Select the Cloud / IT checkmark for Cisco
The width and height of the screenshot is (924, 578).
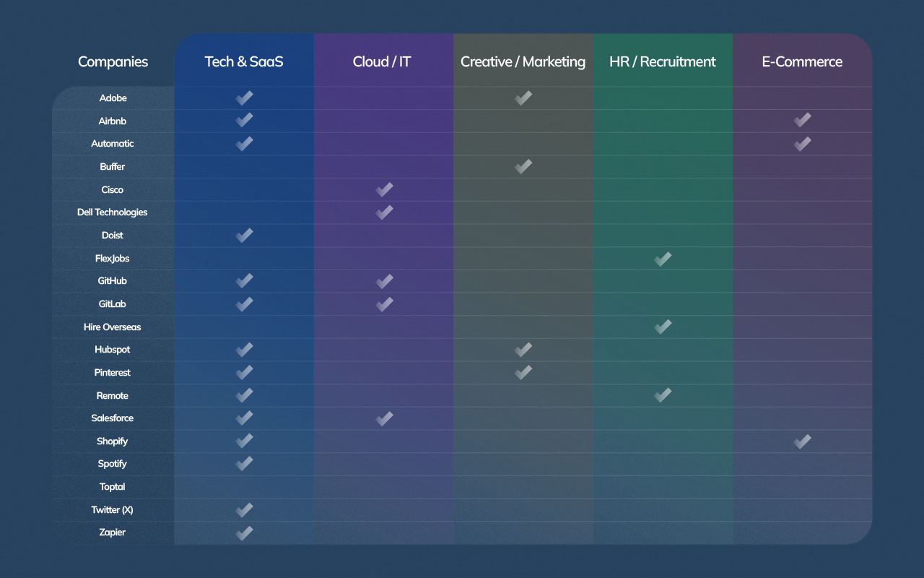click(383, 189)
